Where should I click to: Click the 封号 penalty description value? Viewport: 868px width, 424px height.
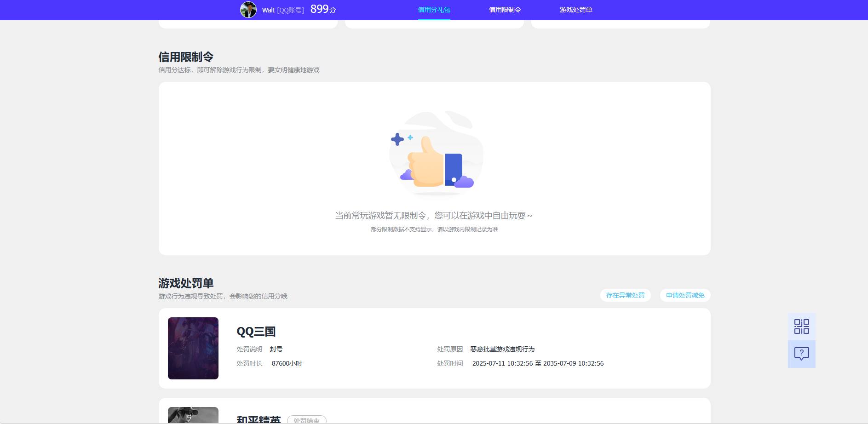276,350
